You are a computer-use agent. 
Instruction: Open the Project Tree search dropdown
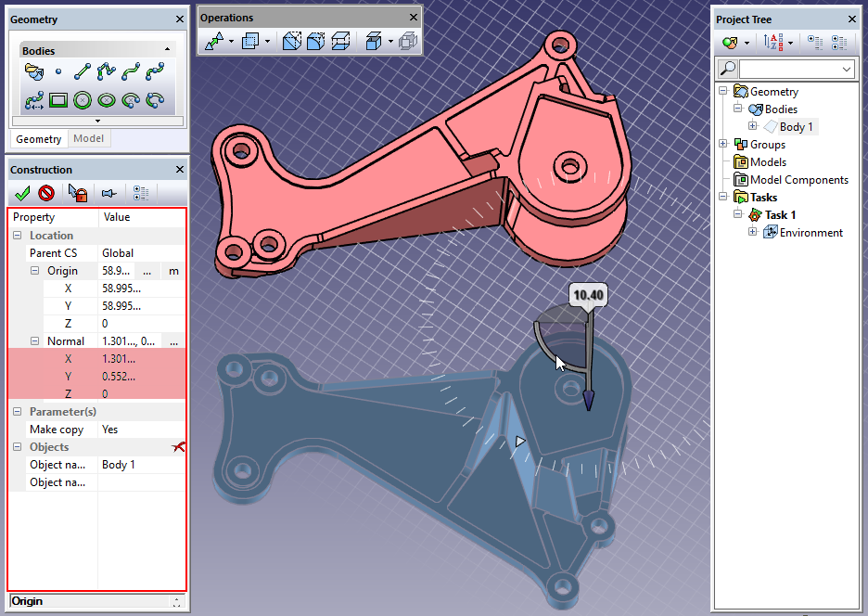click(x=846, y=70)
